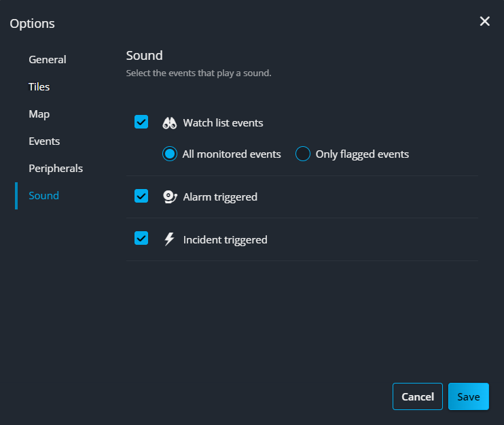Image resolution: width=504 pixels, height=425 pixels.
Task: Disable the Alarm triggered sound checkbox
Action: point(141,197)
